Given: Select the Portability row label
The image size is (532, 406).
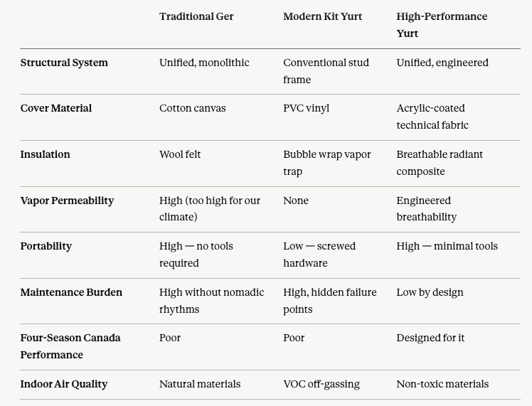Looking at the screenshot, I should [x=46, y=246].
